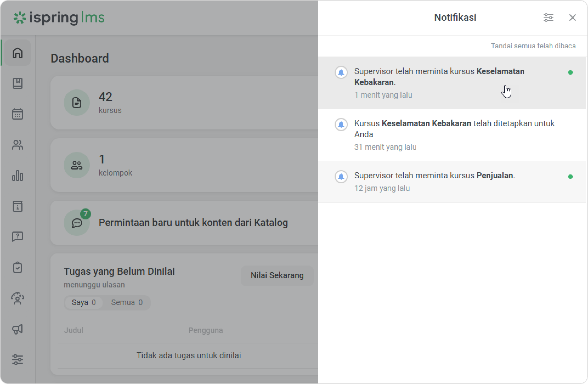Open the megaphone announcements sidebar icon
The image size is (588, 384).
pos(18,329)
